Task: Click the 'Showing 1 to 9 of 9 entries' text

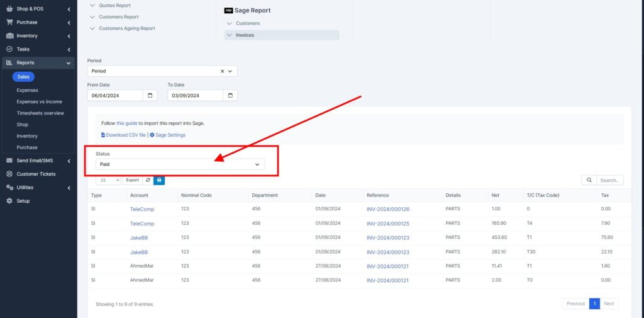Action: [125, 304]
